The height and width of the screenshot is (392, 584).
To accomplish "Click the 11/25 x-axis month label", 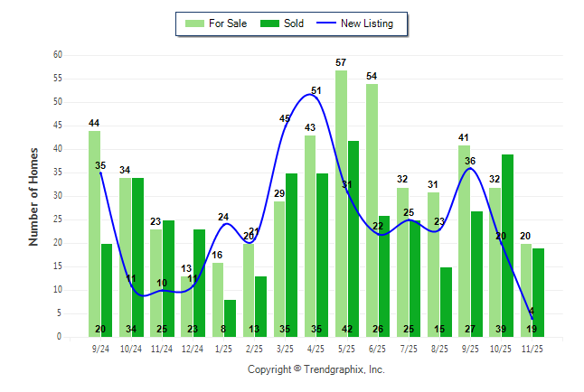I will coord(532,348).
